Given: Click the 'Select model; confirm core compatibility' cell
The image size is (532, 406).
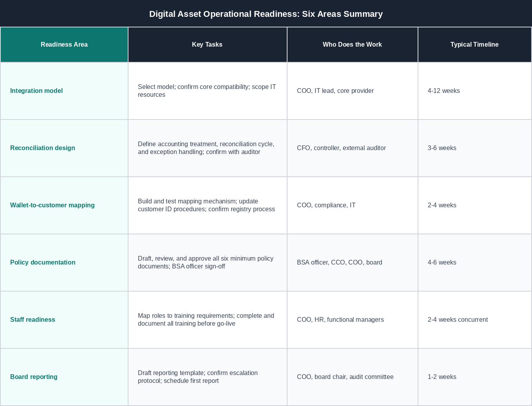Looking at the screenshot, I should point(208,91).
